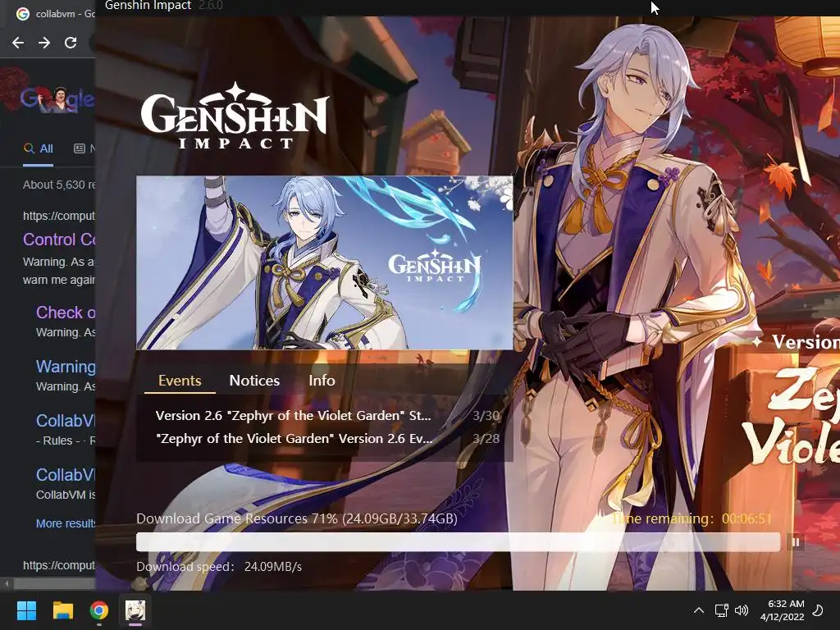This screenshot has width=840, height=630.
Task: Open the volume tray icon
Action: [x=742, y=610]
